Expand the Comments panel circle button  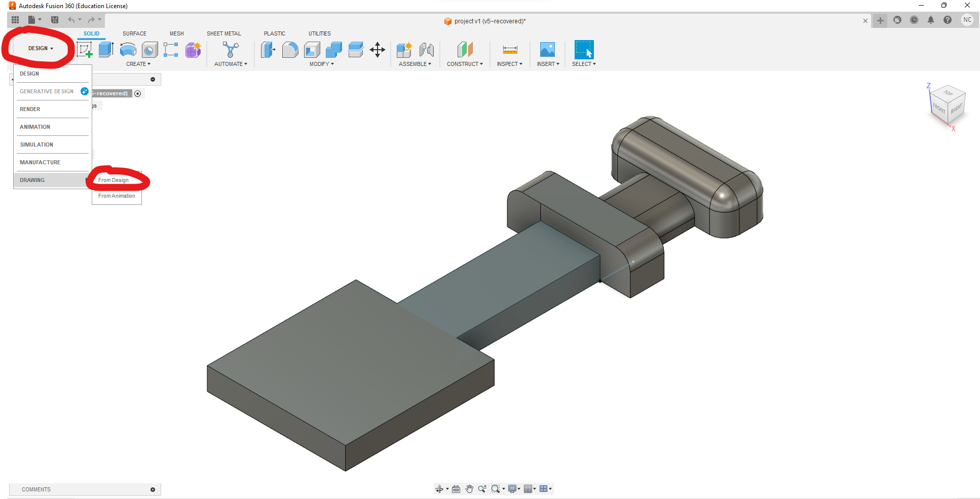pyautogui.click(x=153, y=489)
